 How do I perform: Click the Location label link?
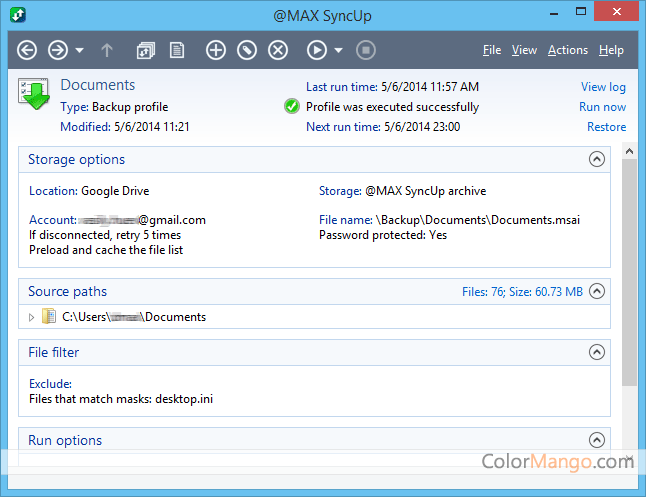(53, 191)
